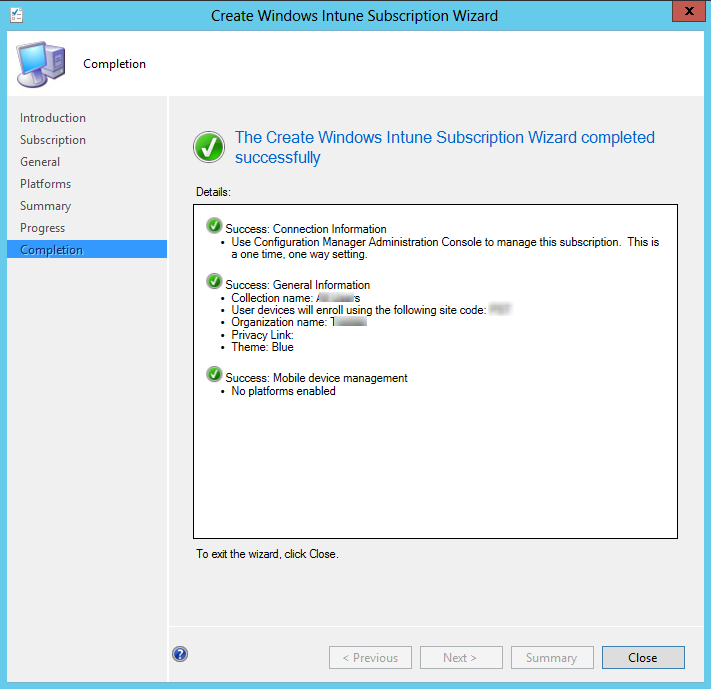
Task: Click the Configuration Manager Administration Console sentence
Action: click(x=445, y=248)
